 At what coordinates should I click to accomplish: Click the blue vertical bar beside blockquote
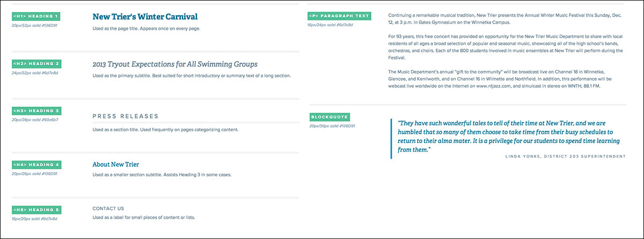pos(392,138)
